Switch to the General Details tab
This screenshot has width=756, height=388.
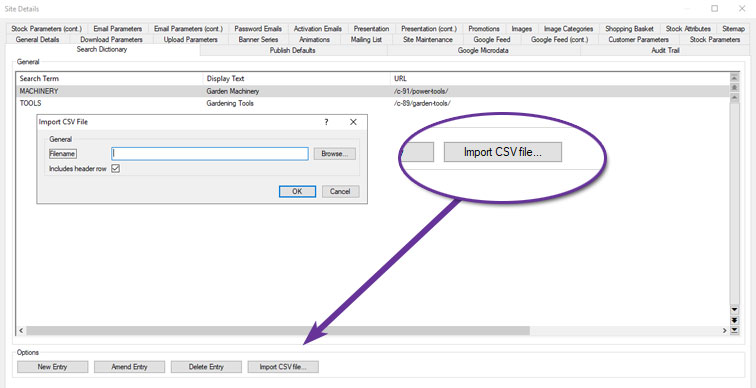point(38,40)
